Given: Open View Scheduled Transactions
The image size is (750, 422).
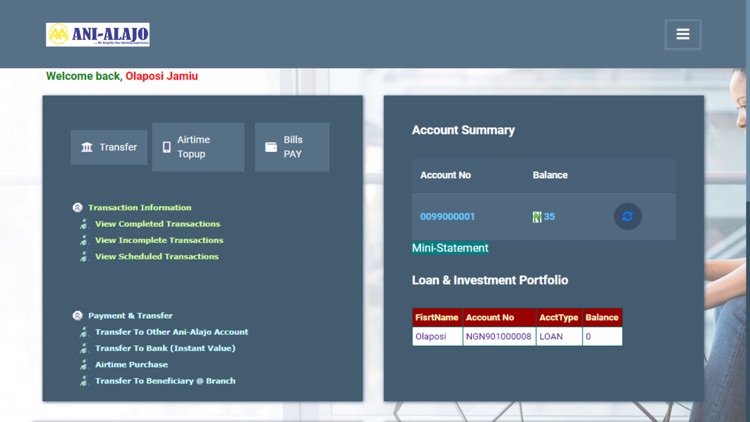Looking at the screenshot, I should point(156,256).
